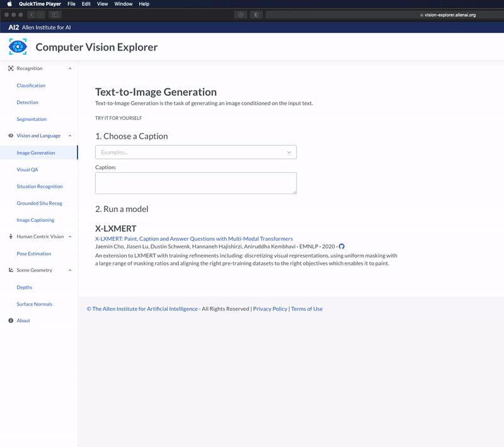Screen dimensions: 504x447
Task: Click the Allen Institute for AI header text
Action: [46, 27]
